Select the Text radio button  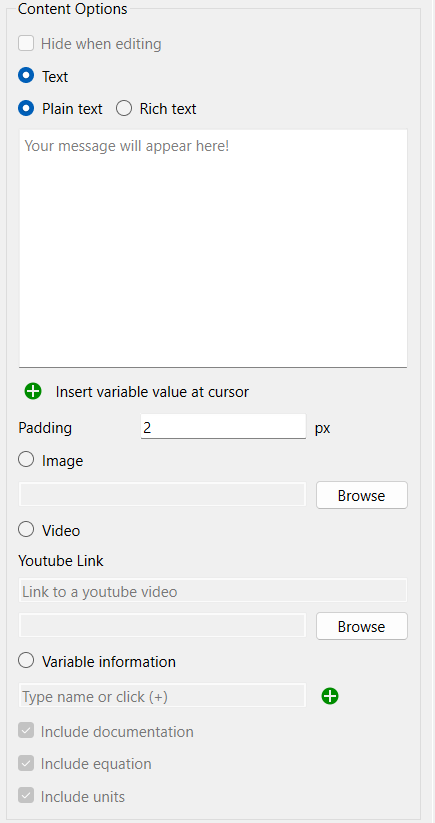(x=26, y=76)
